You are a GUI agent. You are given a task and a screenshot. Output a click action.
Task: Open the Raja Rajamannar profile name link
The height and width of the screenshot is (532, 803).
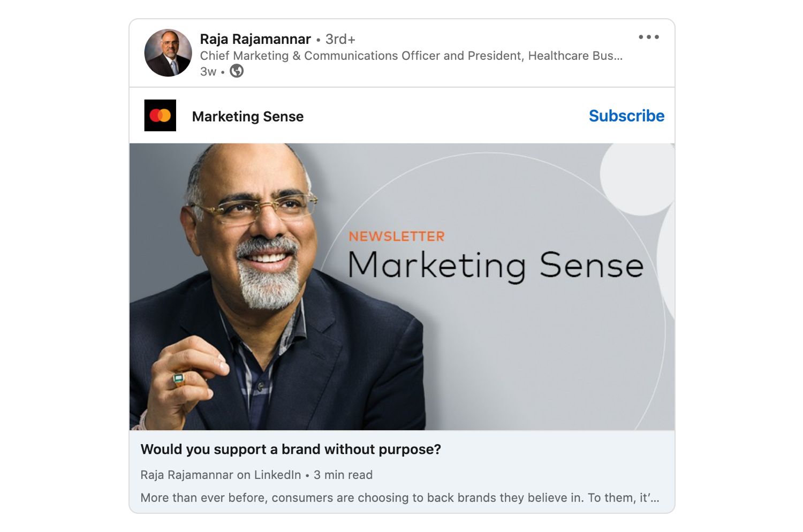255,39
